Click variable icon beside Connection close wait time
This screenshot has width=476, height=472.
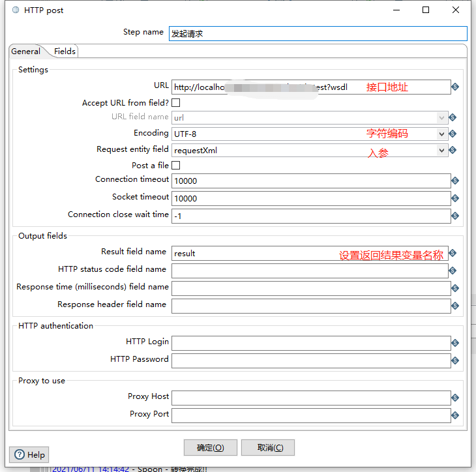click(x=454, y=216)
